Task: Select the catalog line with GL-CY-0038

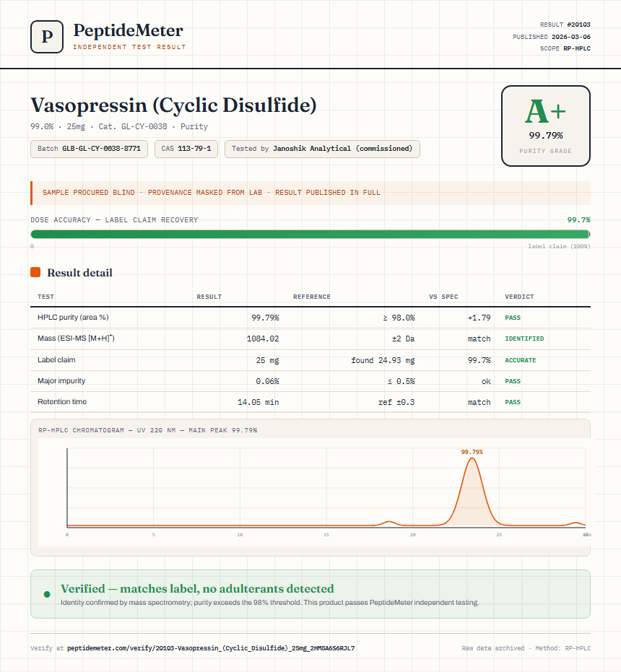Action: click(x=119, y=126)
